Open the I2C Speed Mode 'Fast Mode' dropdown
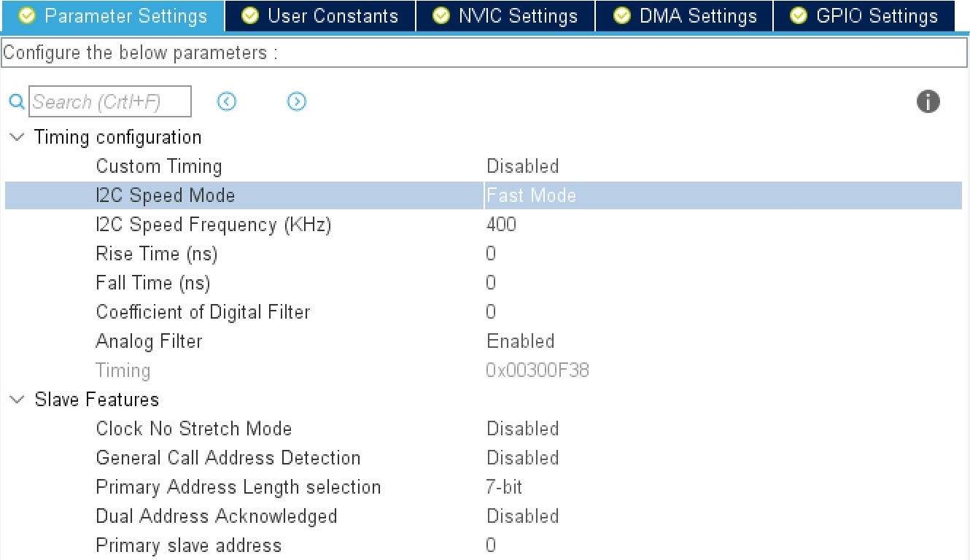This screenshot has height=560, width=970. pos(723,195)
